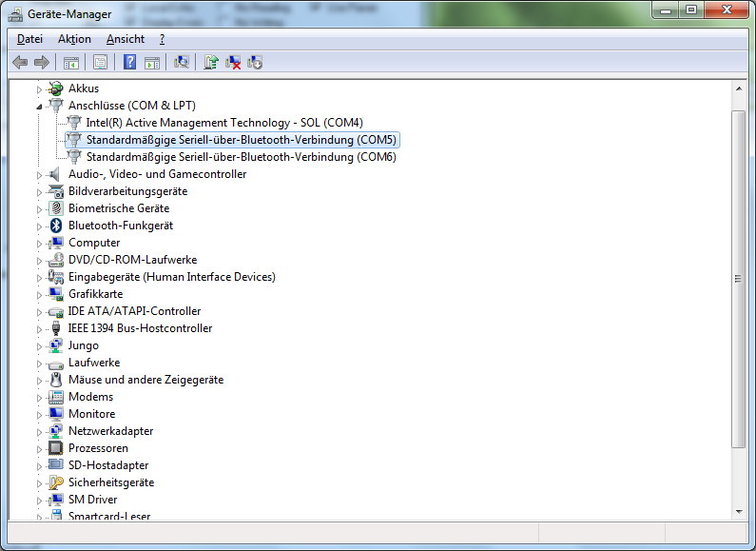Select Intel(R) Active Management Technology - SOL (COM4)

(x=224, y=123)
